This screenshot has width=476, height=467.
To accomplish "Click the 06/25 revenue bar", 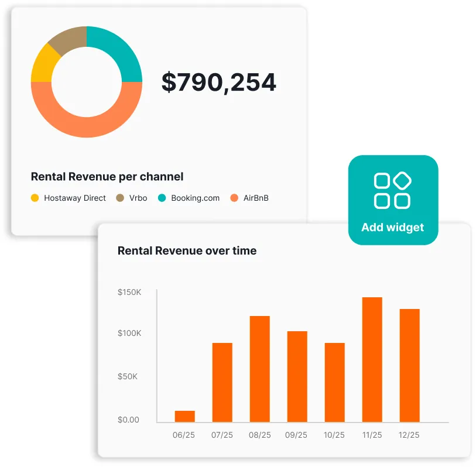I will pyautogui.click(x=184, y=416).
